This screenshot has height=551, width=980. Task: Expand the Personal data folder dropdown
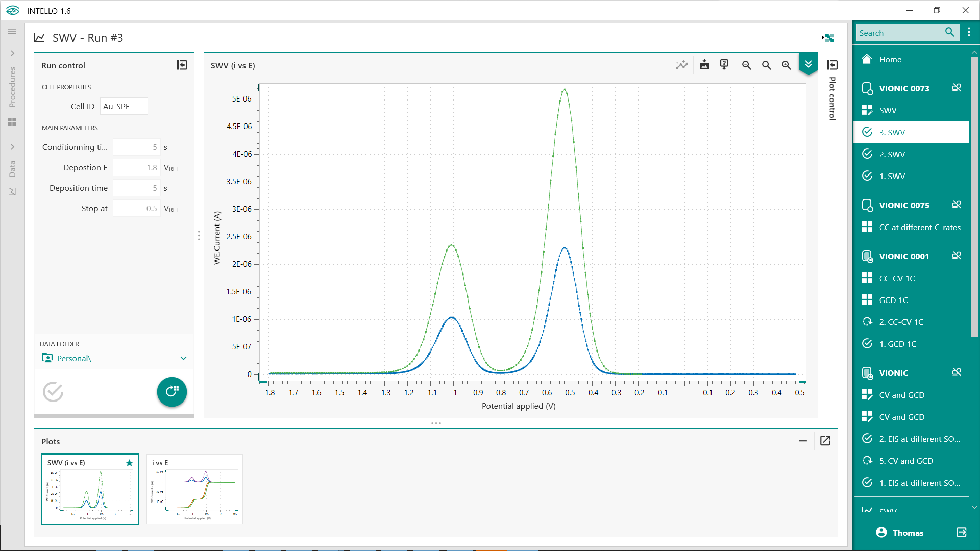(x=183, y=358)
